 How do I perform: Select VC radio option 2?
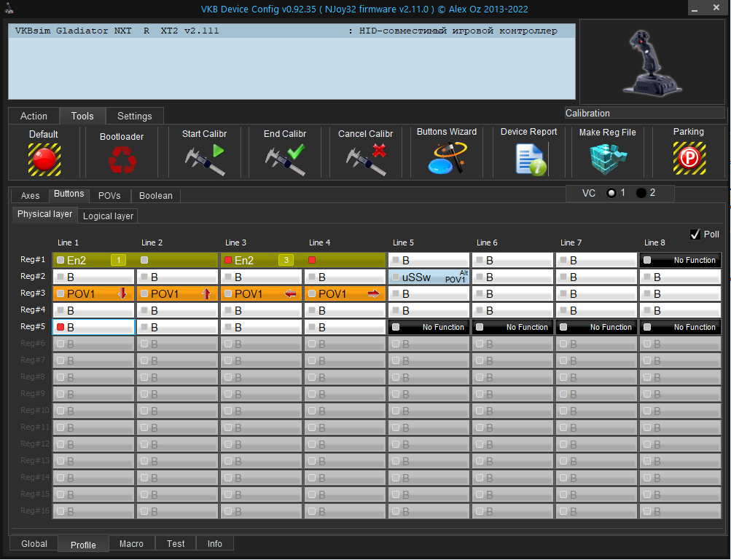point(641,193)
